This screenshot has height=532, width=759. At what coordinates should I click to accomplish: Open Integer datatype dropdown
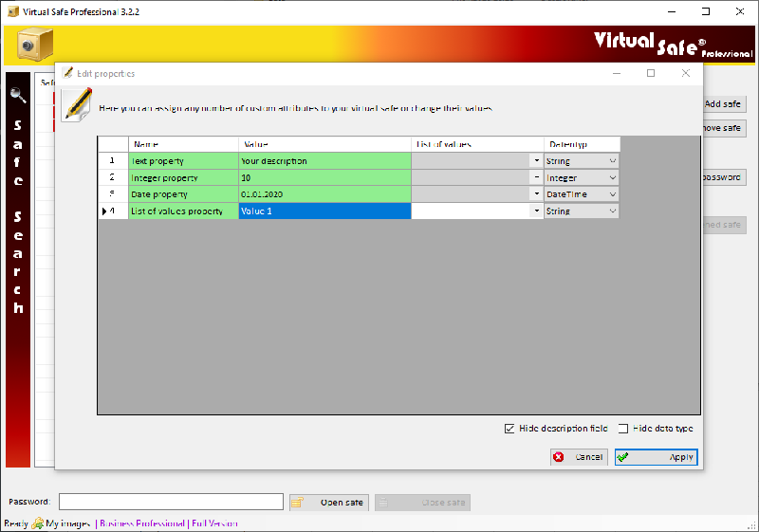click(612, 177)
